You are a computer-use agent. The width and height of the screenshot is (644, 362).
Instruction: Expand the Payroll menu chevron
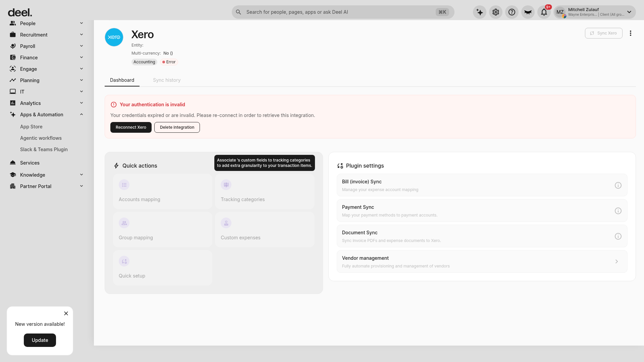82,46
